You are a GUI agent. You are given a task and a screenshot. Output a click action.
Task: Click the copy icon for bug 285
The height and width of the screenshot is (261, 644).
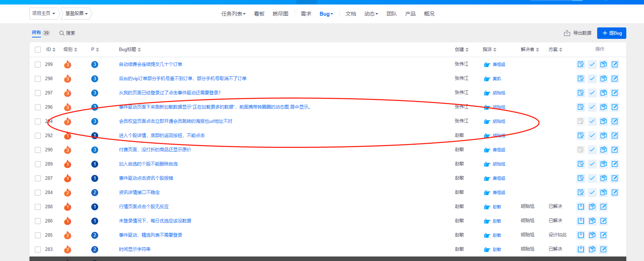[x=592, y=235]
